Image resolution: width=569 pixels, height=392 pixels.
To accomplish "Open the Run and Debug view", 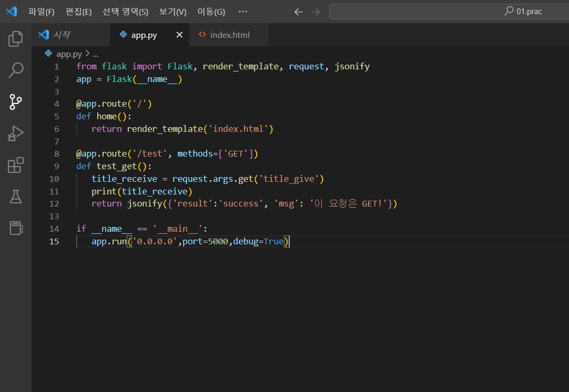I will pos(16,133).
